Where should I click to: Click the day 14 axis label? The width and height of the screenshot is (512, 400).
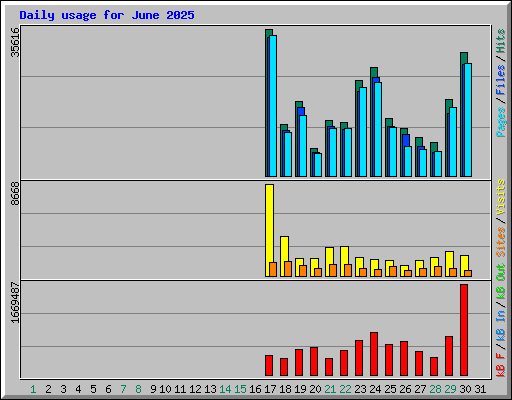click(225, 389)
